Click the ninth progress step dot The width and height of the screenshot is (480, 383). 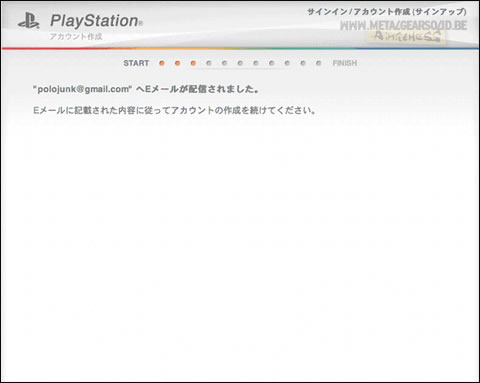click(287, 63)
